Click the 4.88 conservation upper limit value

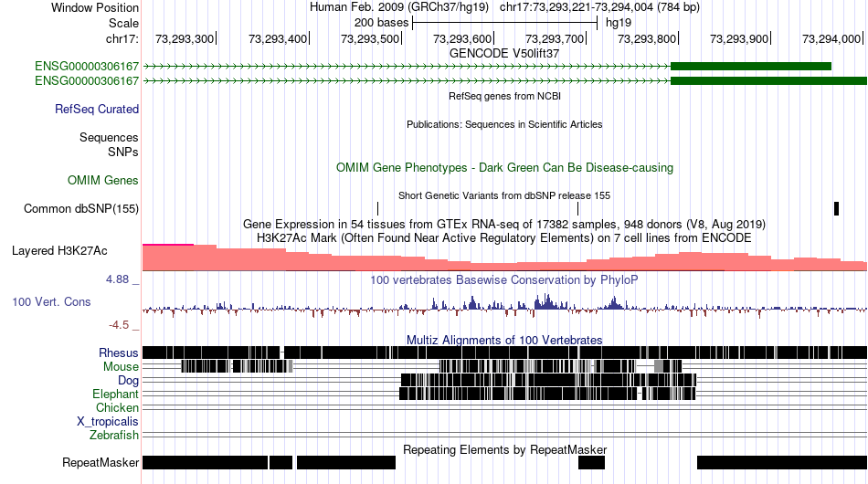[x=117, y=279]
